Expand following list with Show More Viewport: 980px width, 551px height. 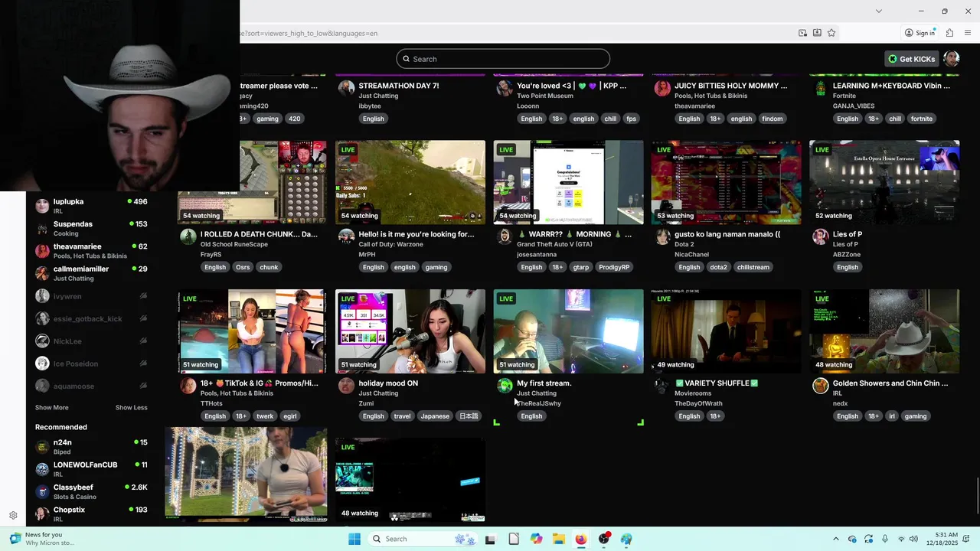[x=51, y=407]
